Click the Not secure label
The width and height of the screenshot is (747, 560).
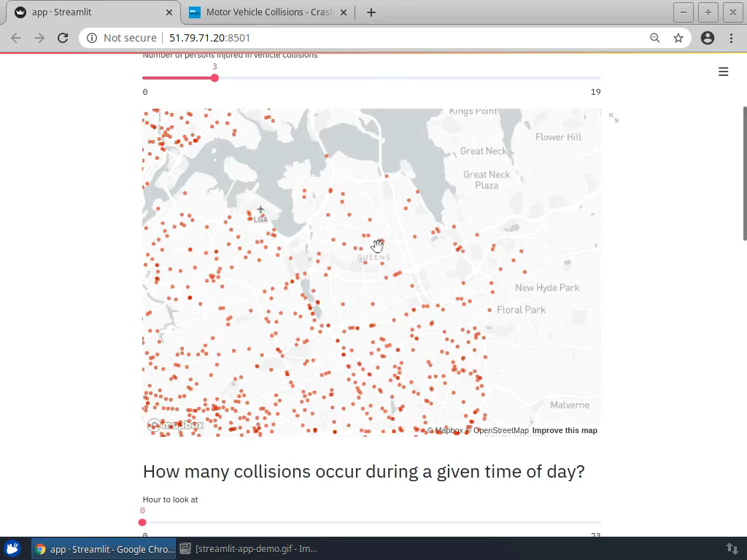pos(130,38)
